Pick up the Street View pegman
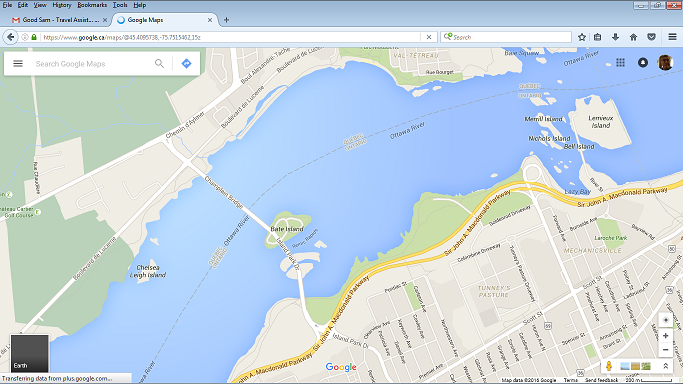 point(609,366)
